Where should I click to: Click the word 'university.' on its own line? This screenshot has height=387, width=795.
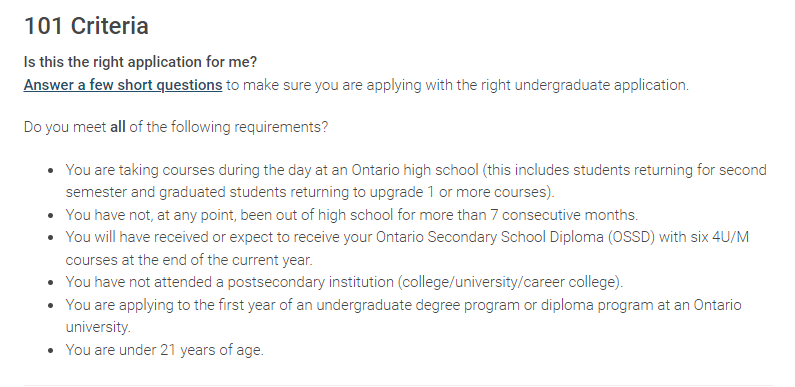click(98, 327)
